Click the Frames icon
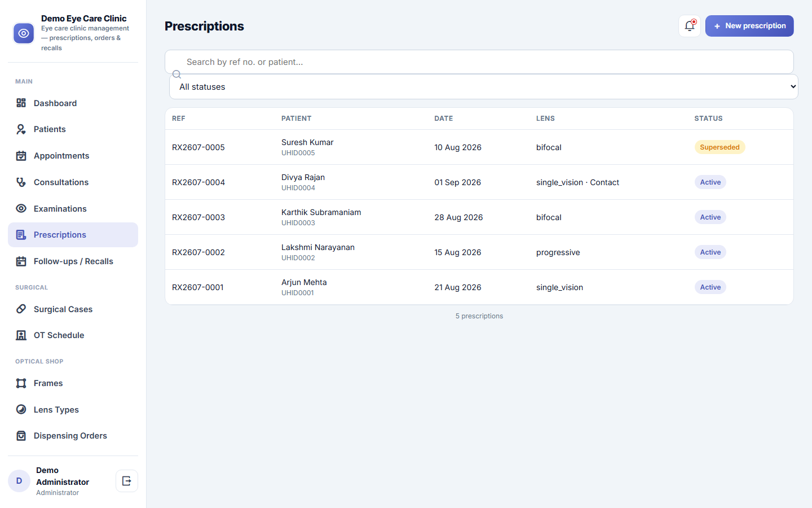 pyautogui.click(x=21, y=383)
